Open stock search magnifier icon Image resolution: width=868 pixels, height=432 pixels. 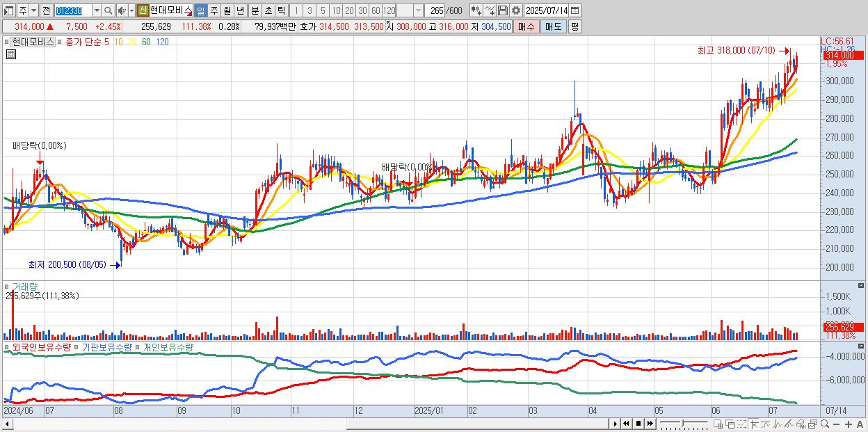pos(108,10)
